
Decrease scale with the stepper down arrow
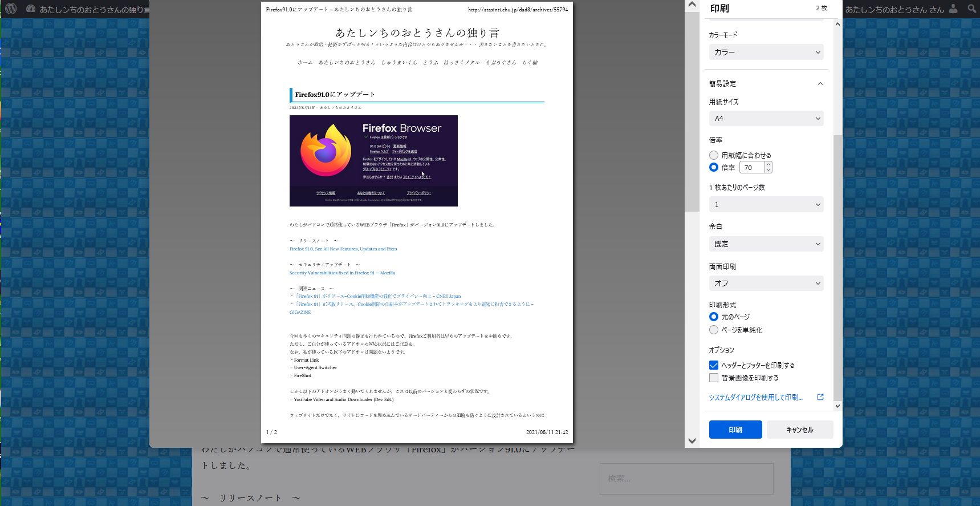(768, 170)
